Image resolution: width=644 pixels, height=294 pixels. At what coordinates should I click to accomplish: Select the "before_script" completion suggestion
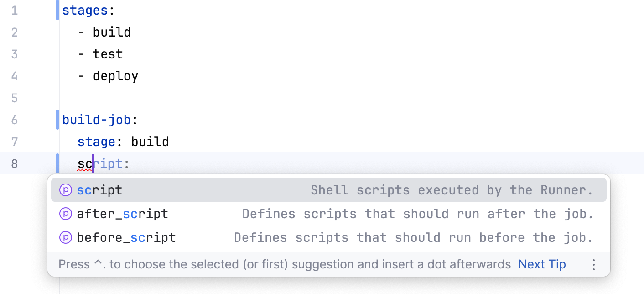tap(126, 237)
